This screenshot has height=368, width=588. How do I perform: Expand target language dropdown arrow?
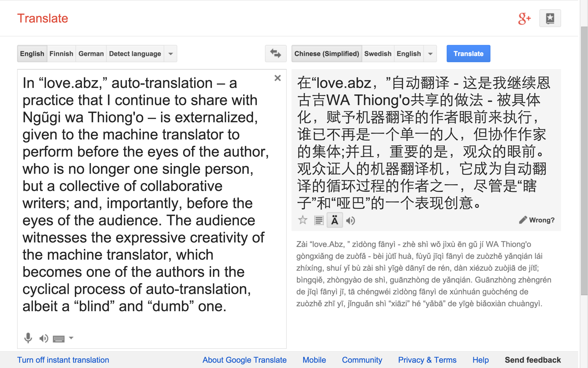pos(430,54)
